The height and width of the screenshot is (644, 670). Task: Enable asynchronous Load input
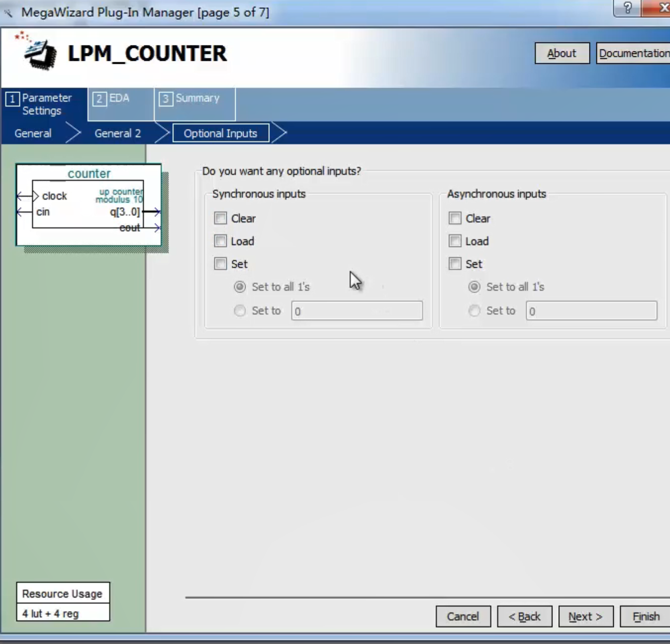click(455, 241)
